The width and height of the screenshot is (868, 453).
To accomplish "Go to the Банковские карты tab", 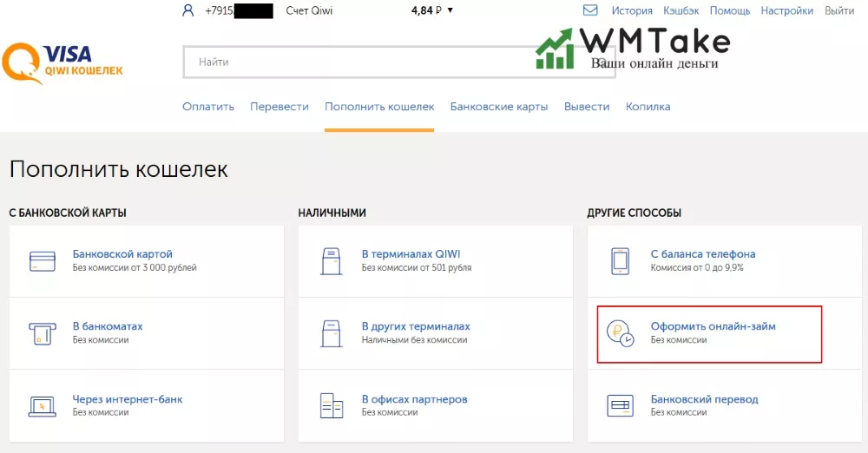I will click(499, 107).
